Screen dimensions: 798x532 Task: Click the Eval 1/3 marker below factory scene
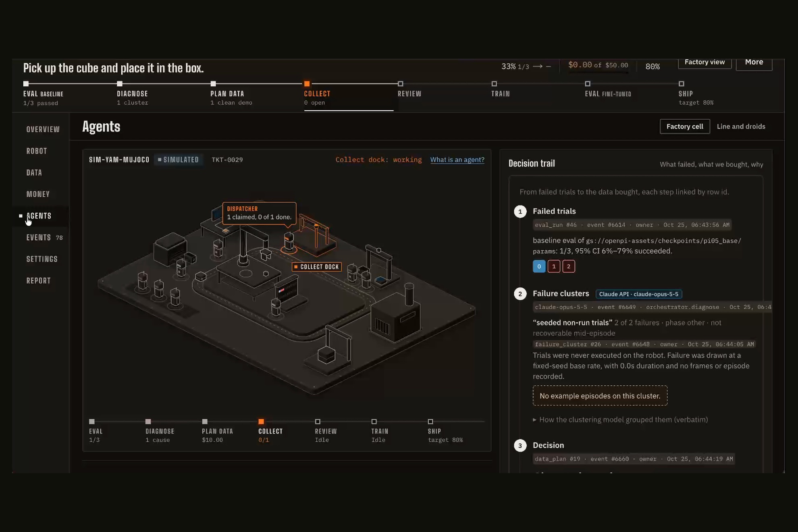point(92,422)
